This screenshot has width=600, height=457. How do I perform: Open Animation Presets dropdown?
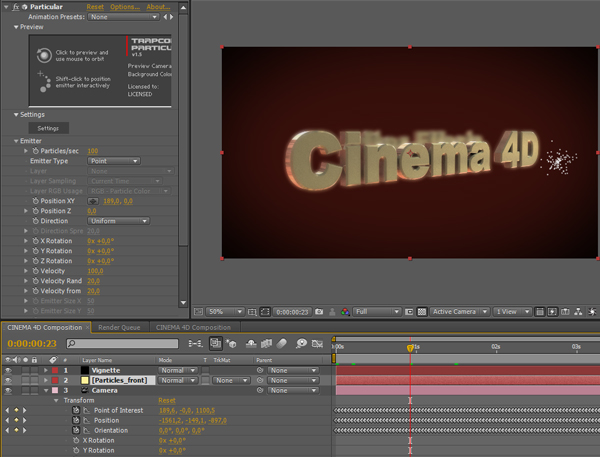(123, 17)
